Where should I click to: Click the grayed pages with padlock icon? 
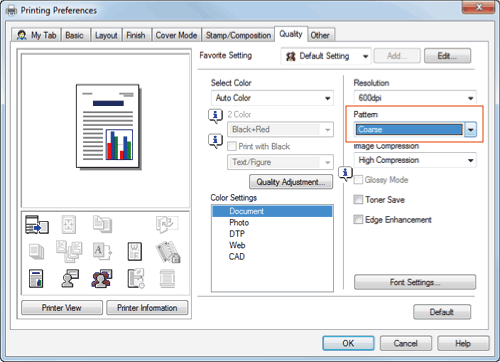pyautogui.click(x=168, y=252)
